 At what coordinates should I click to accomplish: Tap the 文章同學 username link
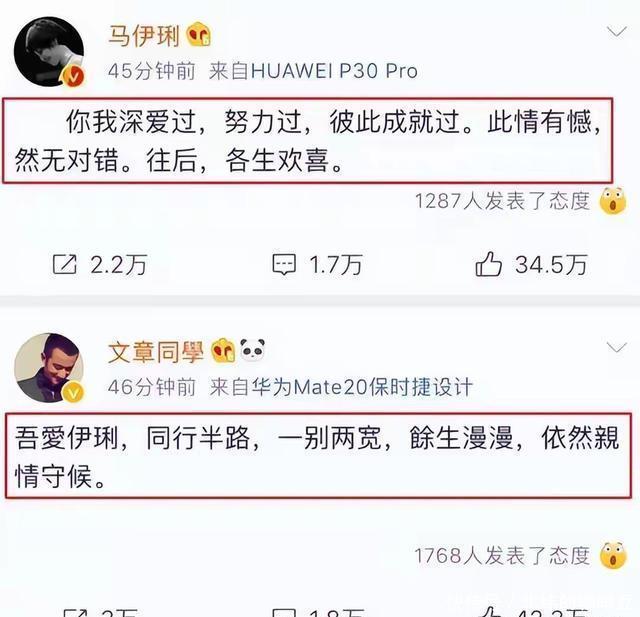pos(156,351)
